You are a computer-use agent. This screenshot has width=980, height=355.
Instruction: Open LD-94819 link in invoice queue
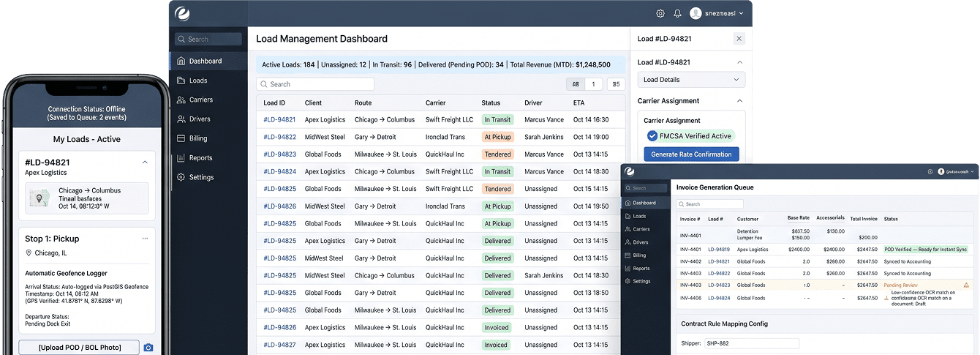[x=719, y=250]
